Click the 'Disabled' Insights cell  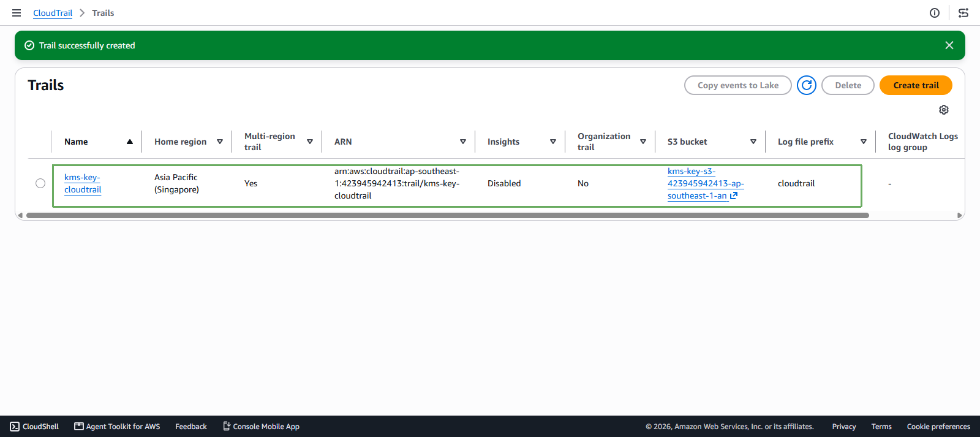[x=504, y=183]
